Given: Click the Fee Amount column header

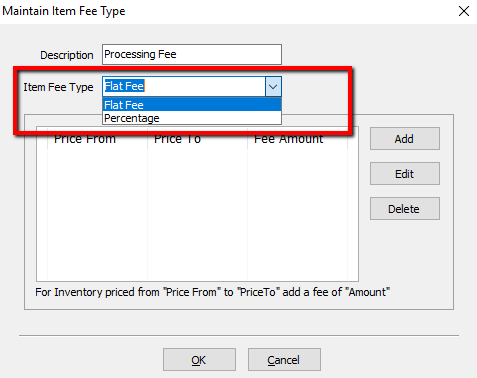Looking at the screenshot, I should pos(297,139).
